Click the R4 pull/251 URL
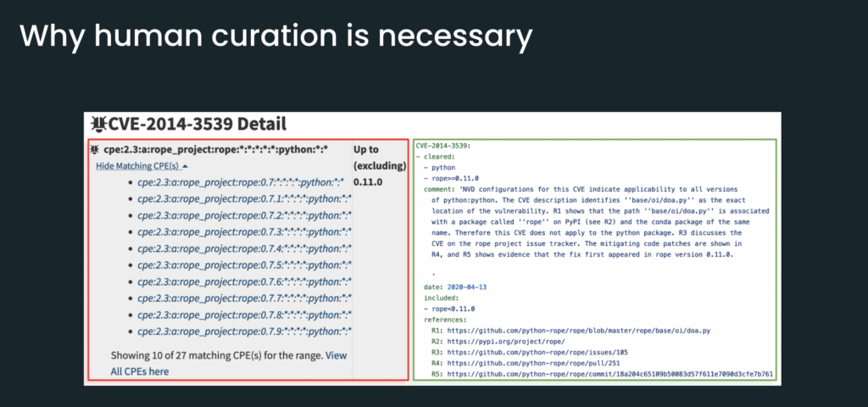This screenshot has width=868, height=407. pos(534,363)
